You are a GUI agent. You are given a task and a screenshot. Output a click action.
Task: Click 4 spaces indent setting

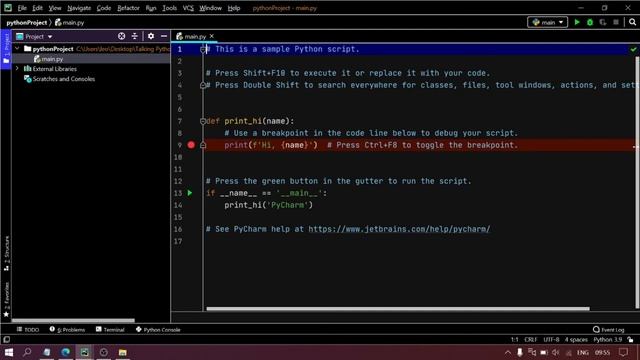click(576, 340)
